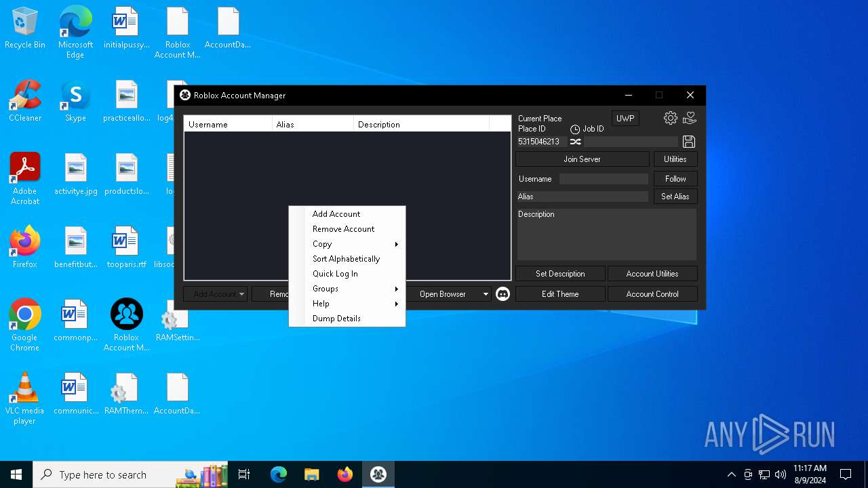
Task: Click the UWP button
Action: [625, 119]
